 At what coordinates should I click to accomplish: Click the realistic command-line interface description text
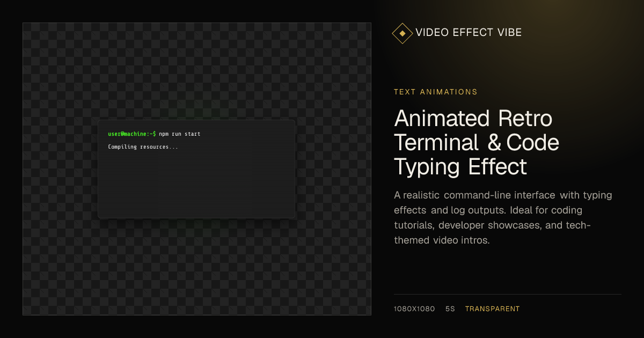(x=503, y=217)
